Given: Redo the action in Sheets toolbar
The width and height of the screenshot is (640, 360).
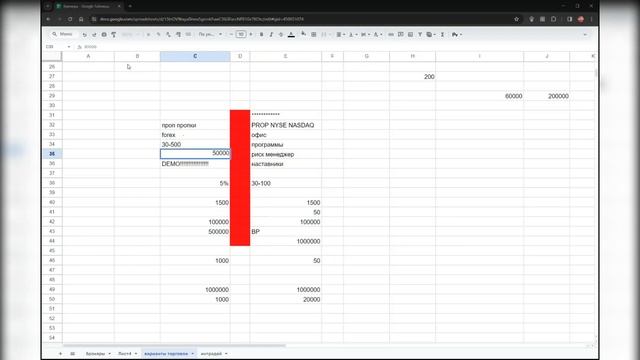Looking at the screenshot, I should click(94, 35).
